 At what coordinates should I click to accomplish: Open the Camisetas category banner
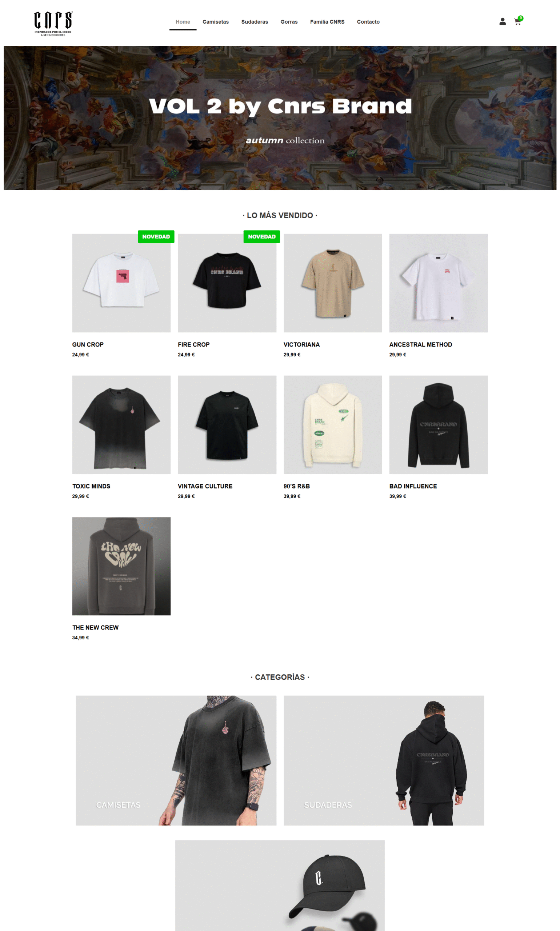176,760
